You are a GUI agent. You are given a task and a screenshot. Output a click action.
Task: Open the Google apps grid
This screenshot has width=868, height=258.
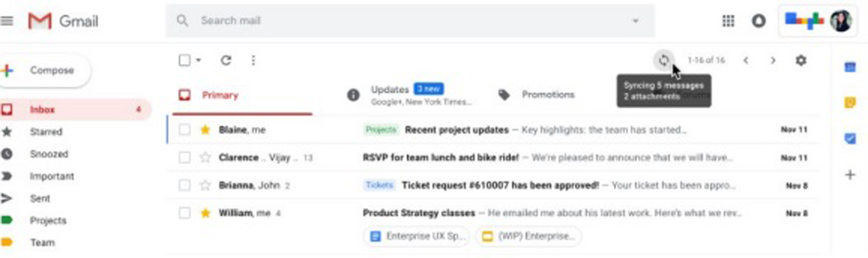point(728,21)
